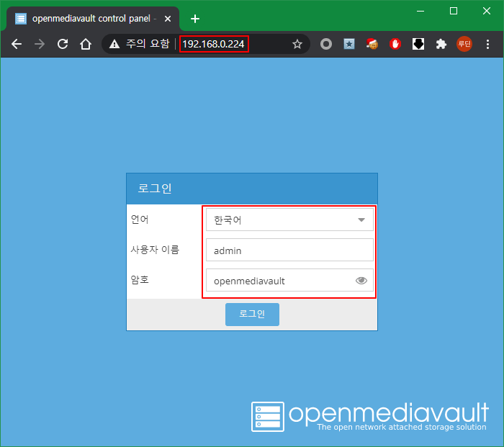
Task: Reload the openmediavault page
Action: click(x=63, y=44)
